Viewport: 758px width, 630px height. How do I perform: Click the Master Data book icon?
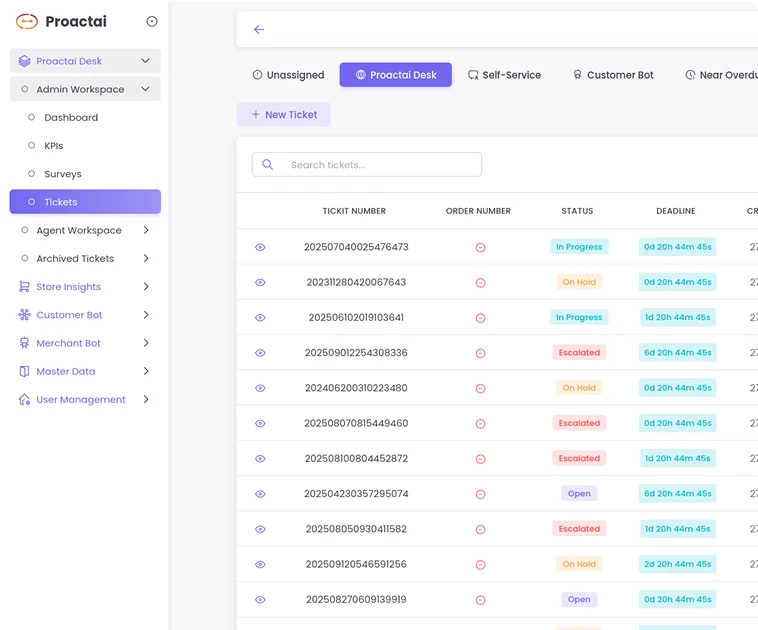click(25, 371)
